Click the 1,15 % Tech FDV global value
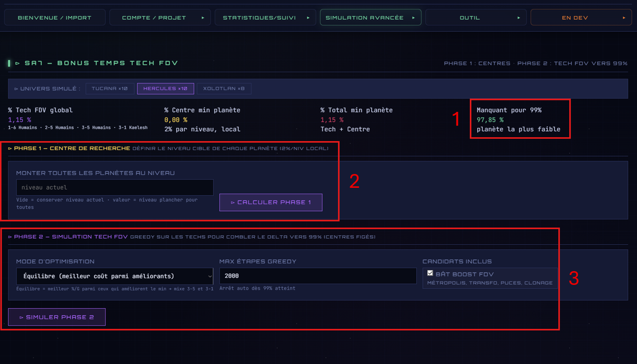The height and width of the screenshot is (364, 637). pyautogui.click(x=19, y=120)
